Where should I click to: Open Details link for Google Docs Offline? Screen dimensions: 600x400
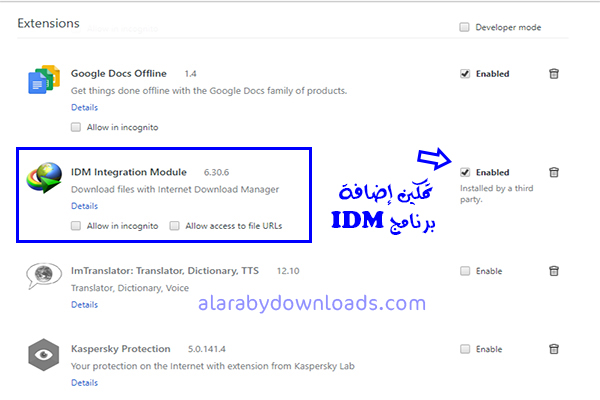pyautogui.click(x=85, y=108)
